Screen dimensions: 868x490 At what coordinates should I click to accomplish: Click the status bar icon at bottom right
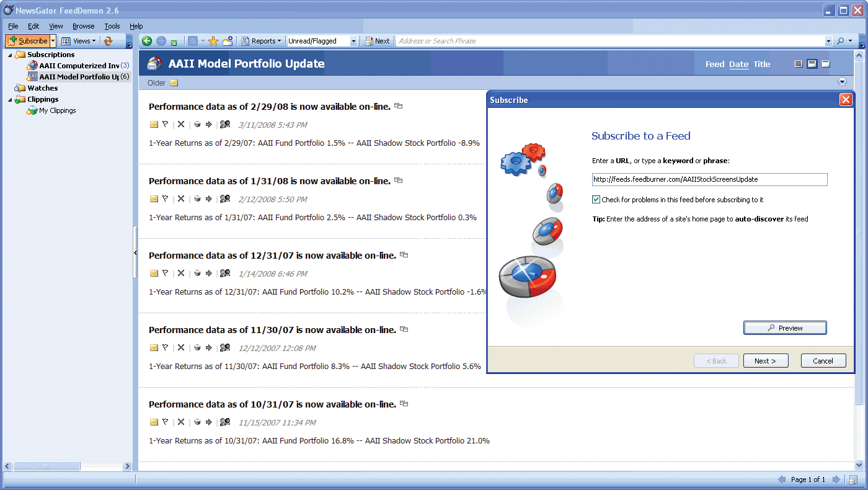(853, 479)
